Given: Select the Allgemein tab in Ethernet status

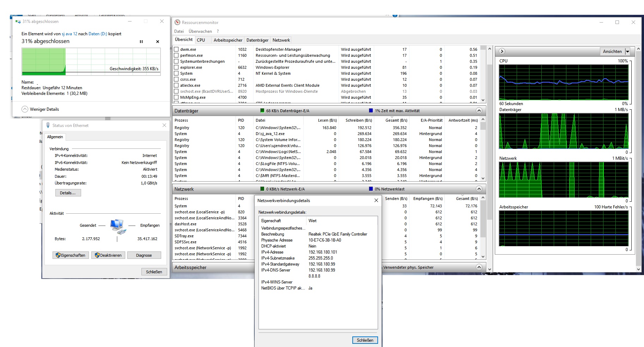Looking at the screenshot, I should pyautogui.click(x=55, y=137).
